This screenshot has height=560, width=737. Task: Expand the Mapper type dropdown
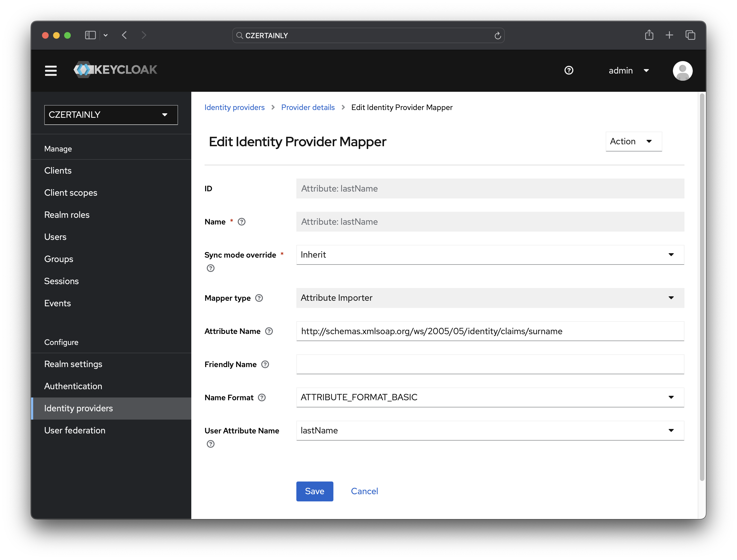[x=671, y=298]
